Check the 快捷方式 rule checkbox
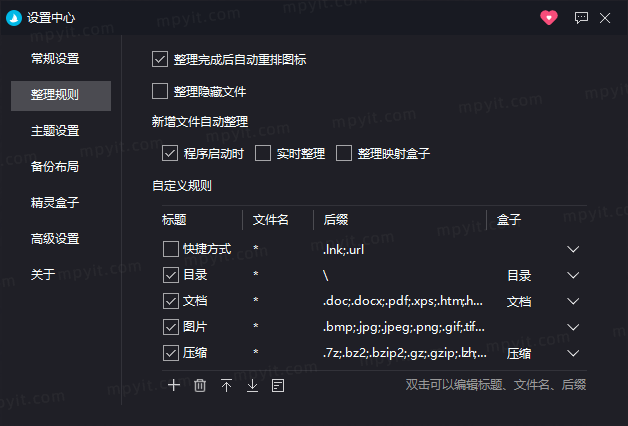 click(x=171, y=249)
